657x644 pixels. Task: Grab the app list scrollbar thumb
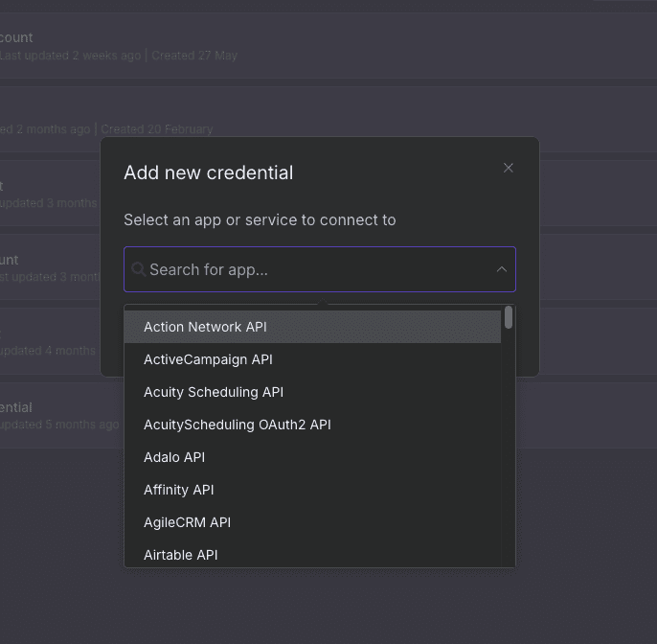(509, 317)
